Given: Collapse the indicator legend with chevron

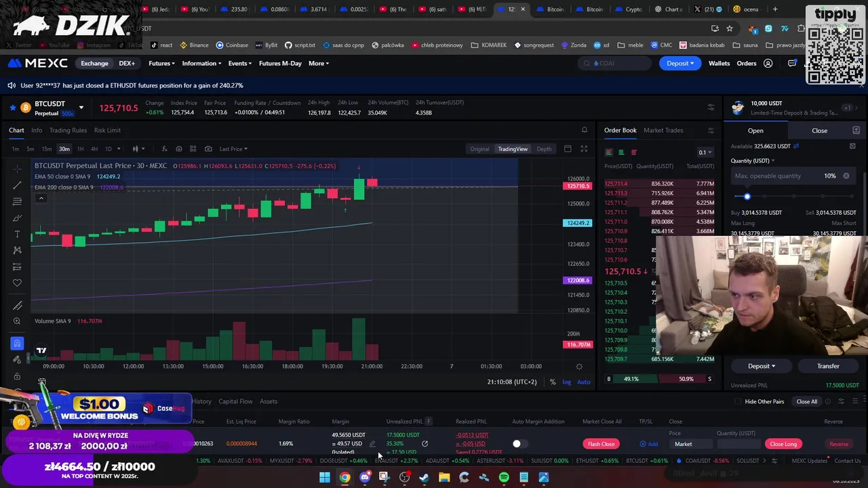Looking at the screenshot, I should pos(41,199).
